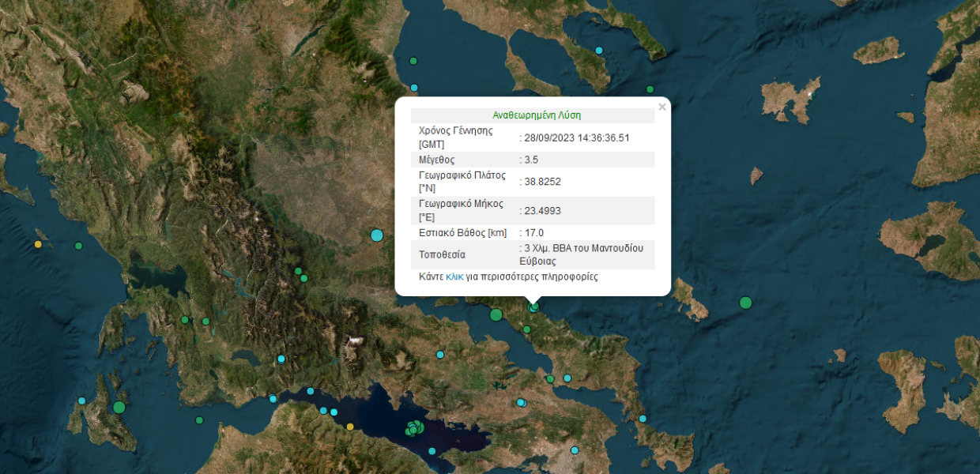Viewport: 980px width, 474px height.
Task: Select the longitude value 23.4993
Action: [x=542, y=210]
